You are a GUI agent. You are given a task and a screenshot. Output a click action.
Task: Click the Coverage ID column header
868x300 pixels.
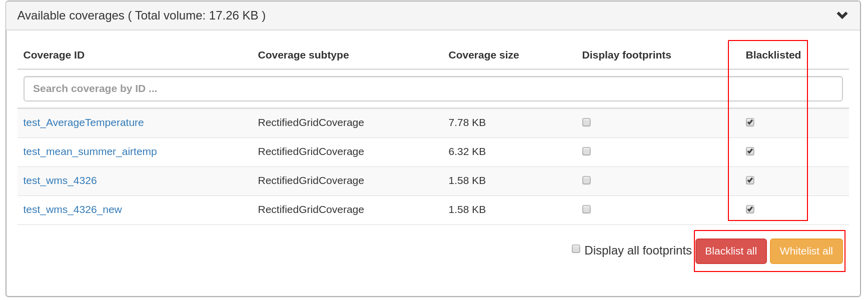click(x=54, y=55)
